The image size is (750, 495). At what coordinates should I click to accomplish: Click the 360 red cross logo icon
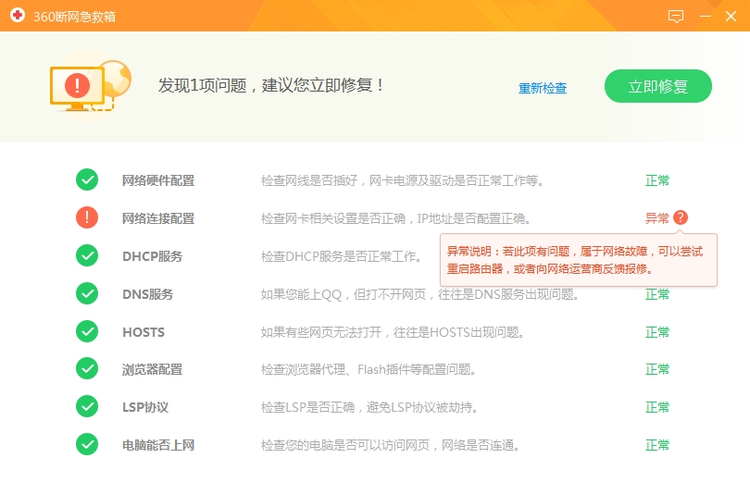pos(18,15)
